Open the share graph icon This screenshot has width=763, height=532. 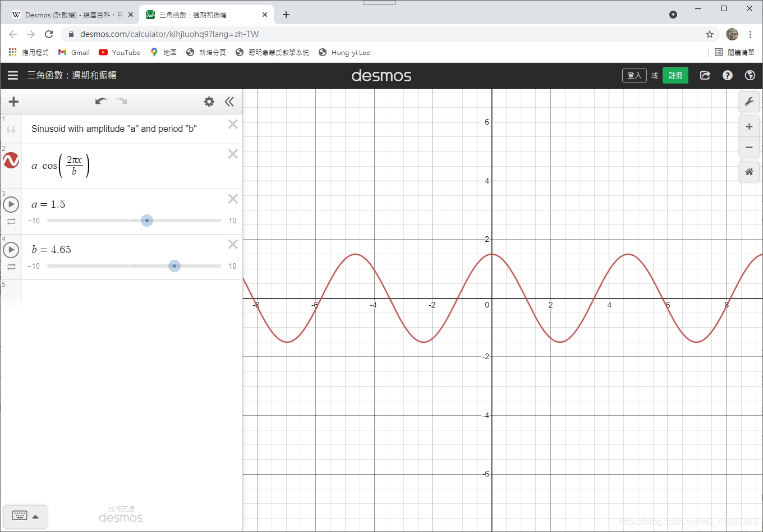point(705,75)
